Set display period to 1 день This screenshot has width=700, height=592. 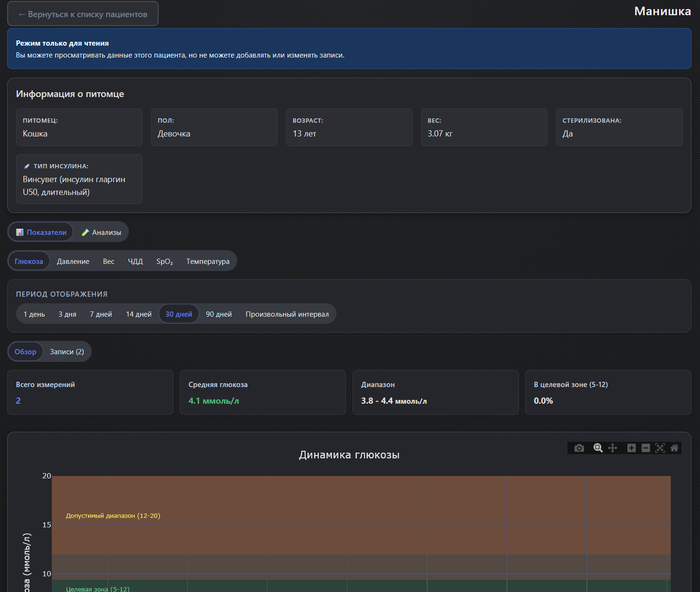click(x=35, y=314)
